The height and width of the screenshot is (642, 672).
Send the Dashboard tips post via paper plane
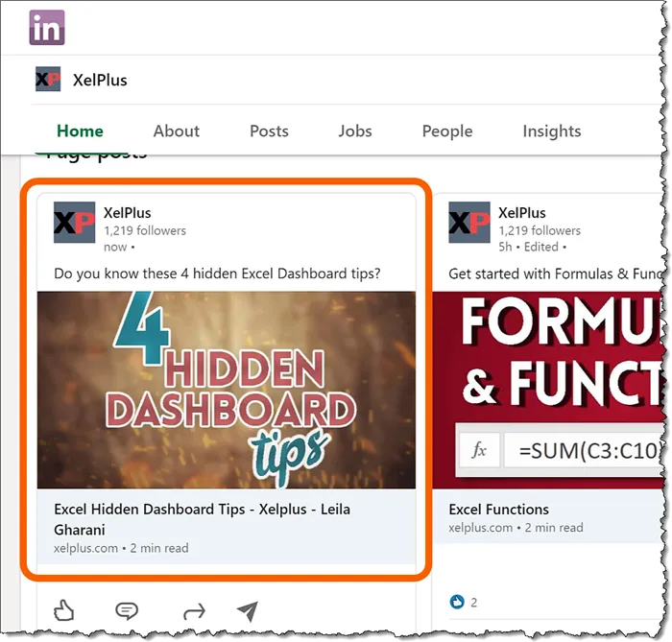tap(248, 610)
